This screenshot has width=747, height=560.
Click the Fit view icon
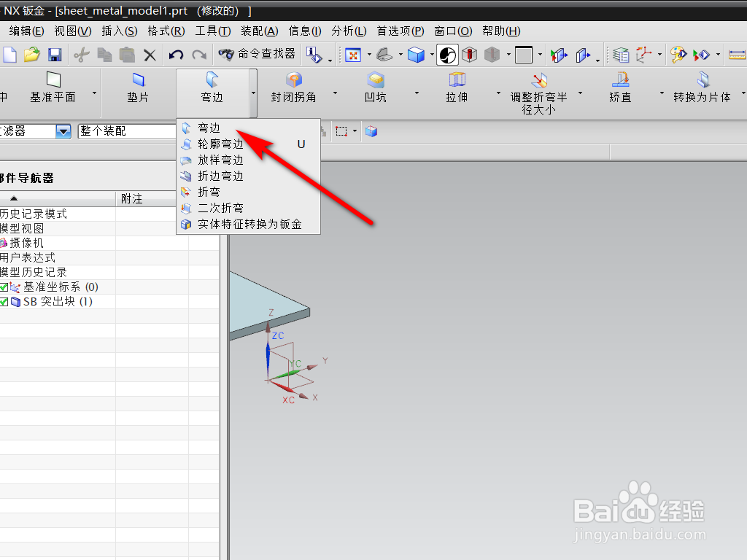tap(353, 55)
